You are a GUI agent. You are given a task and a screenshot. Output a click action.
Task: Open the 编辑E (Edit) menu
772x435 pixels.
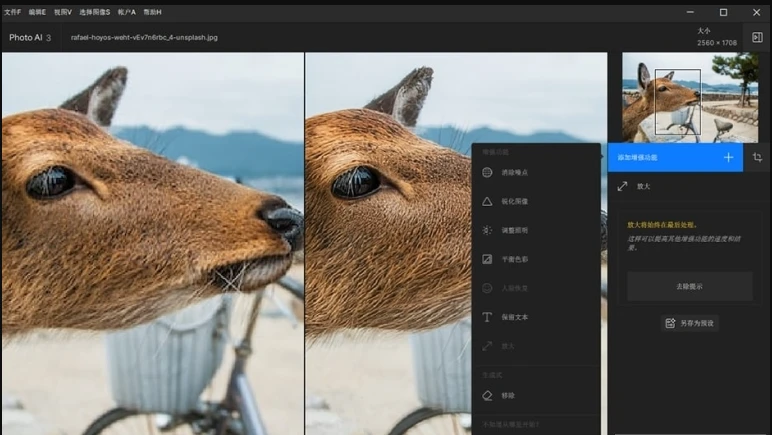(37, 12)
